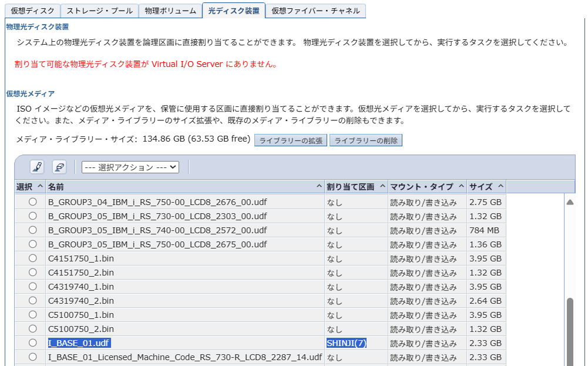The image size is (588, 366).
Task: Select the 光ディスク装置 tab
Action: [234, 11]
